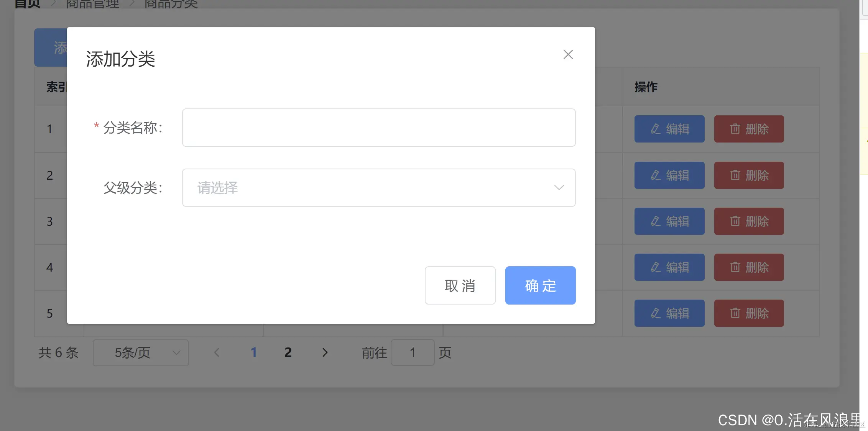Open the 父级分类 请选择 dropdown
This screenshot has height=431, width=868.
368,188
